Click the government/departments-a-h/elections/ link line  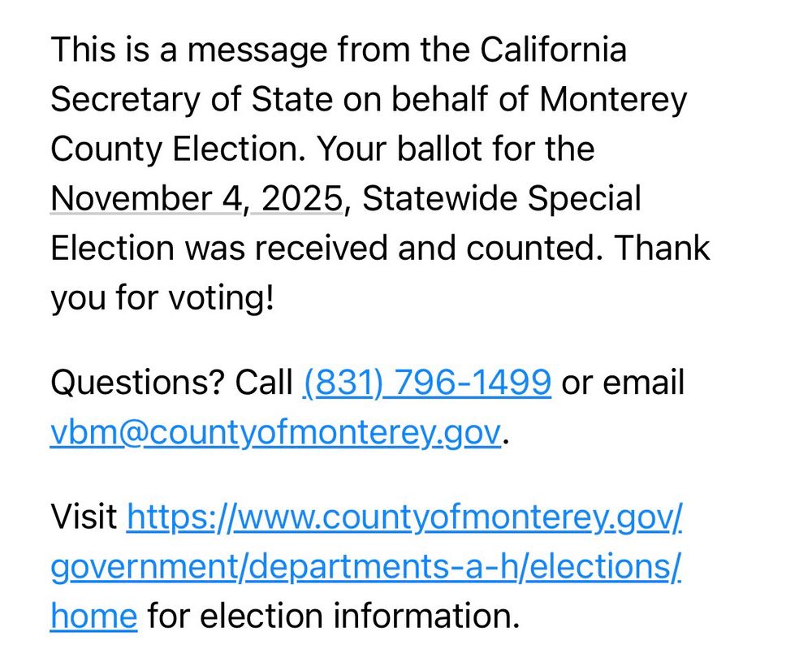click(366, 566)
